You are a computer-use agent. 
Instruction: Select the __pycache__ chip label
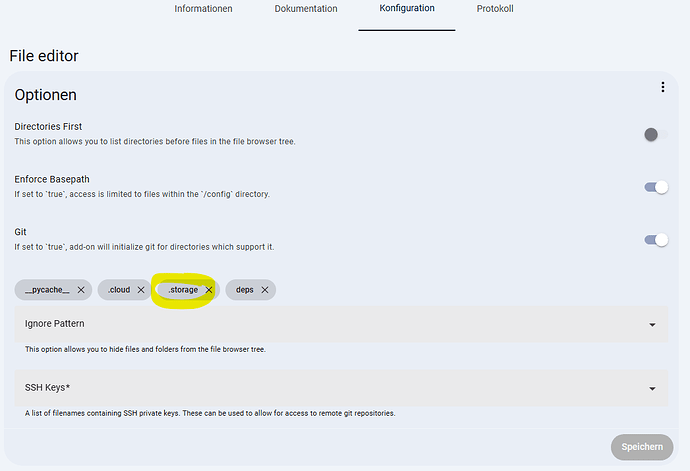(47, 290)
